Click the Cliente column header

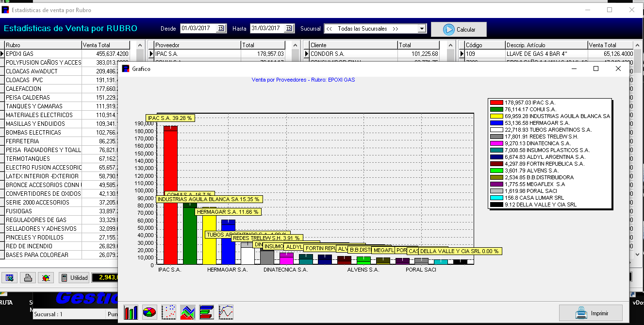(x=353, y=45)
